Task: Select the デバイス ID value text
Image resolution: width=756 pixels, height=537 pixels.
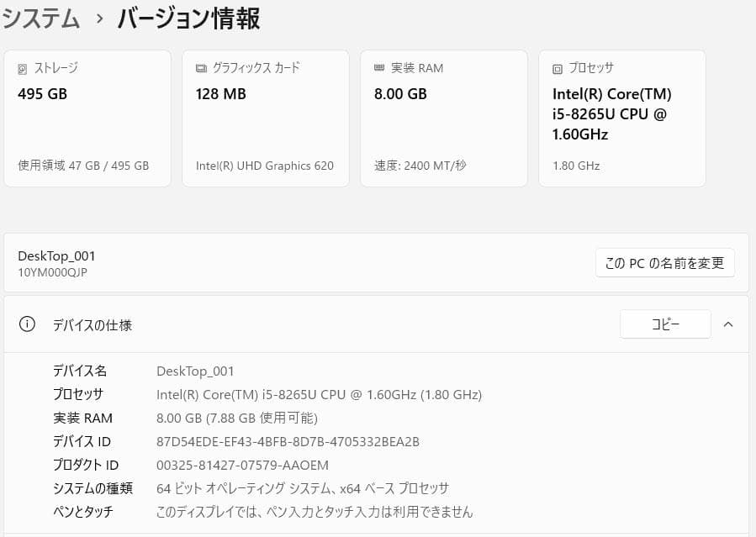Action: tap(286, 441)
